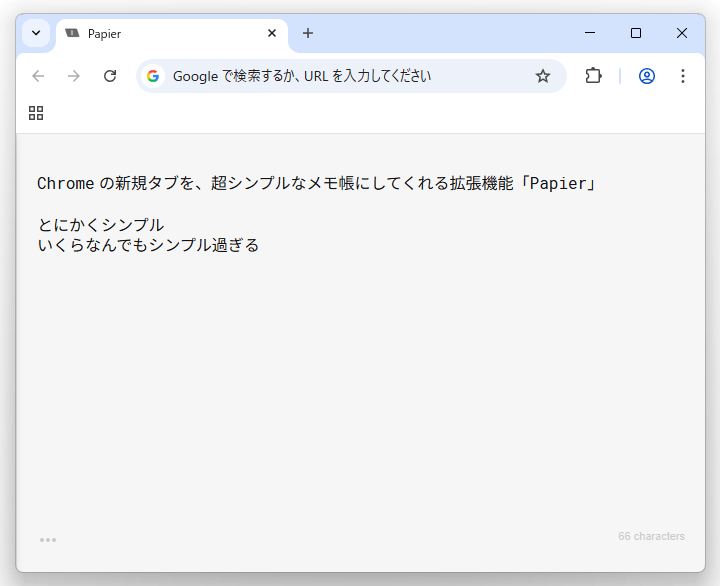Screen dimensions: 720x586
Task: Click the line 'いくらなんでもシンプル過ぎる'
Action: 148,245
